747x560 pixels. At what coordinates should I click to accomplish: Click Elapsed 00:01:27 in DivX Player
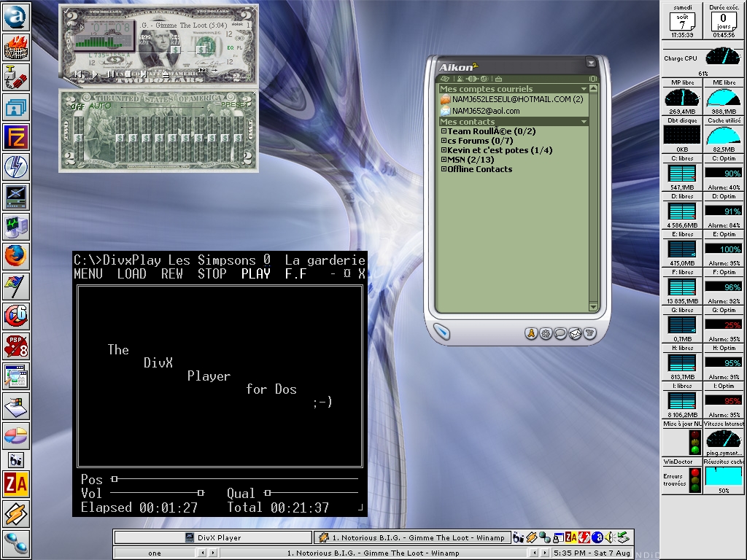(x=139, y=507)
